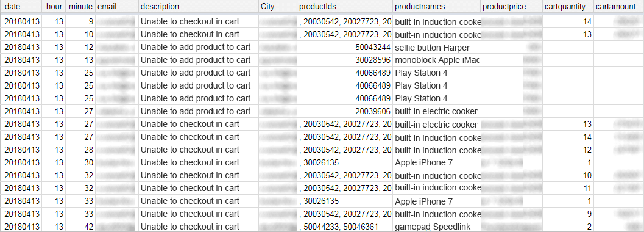Click the minute column header

80,7
